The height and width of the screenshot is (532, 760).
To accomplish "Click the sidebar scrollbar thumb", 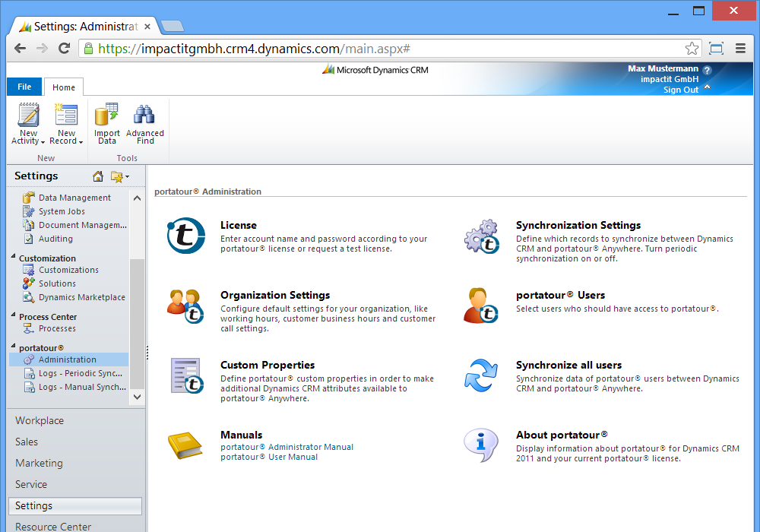I will point(137,324).
